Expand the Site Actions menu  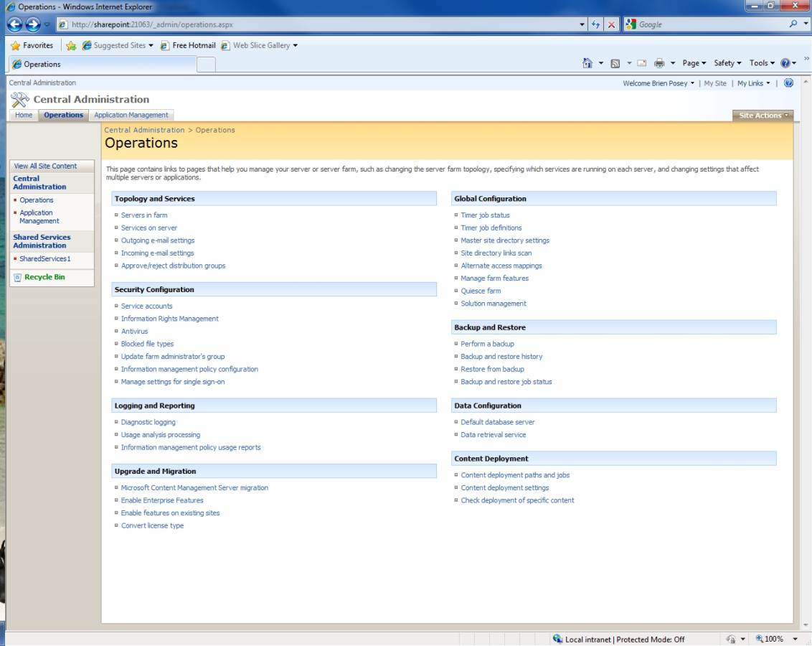point(763,116)
